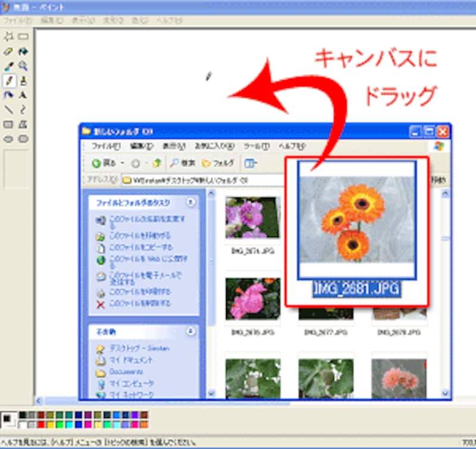Open Paint's ファイル(F) menu

[18, 21]
